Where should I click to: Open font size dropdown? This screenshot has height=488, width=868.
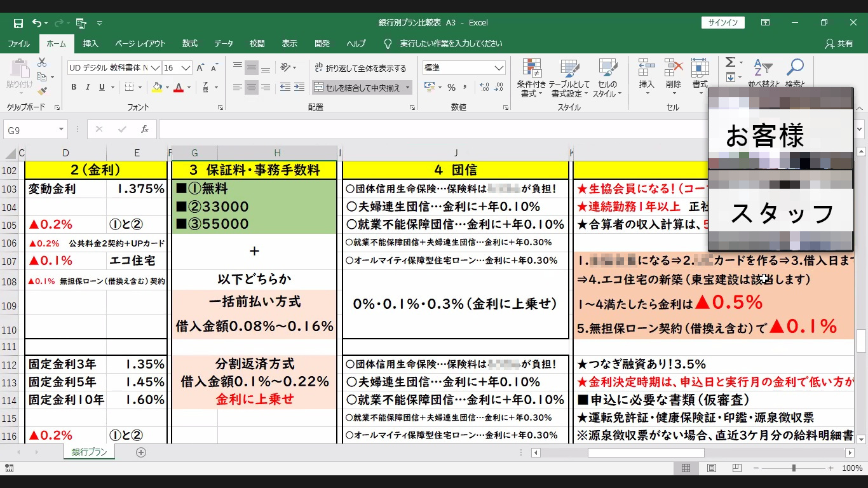(186, 67)
